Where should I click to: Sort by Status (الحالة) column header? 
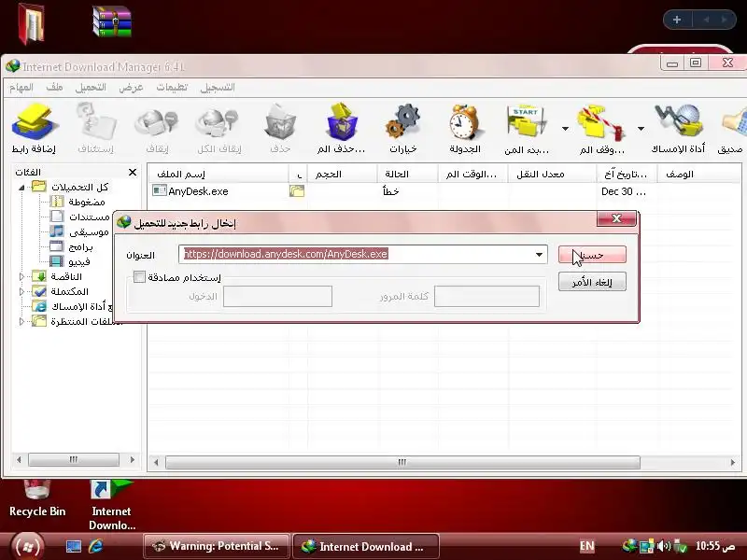[407, 174]
